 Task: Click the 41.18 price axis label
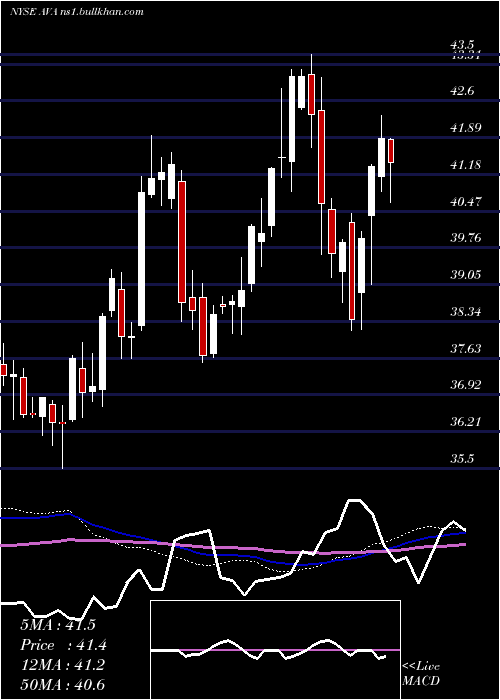(x=466, y=165)
